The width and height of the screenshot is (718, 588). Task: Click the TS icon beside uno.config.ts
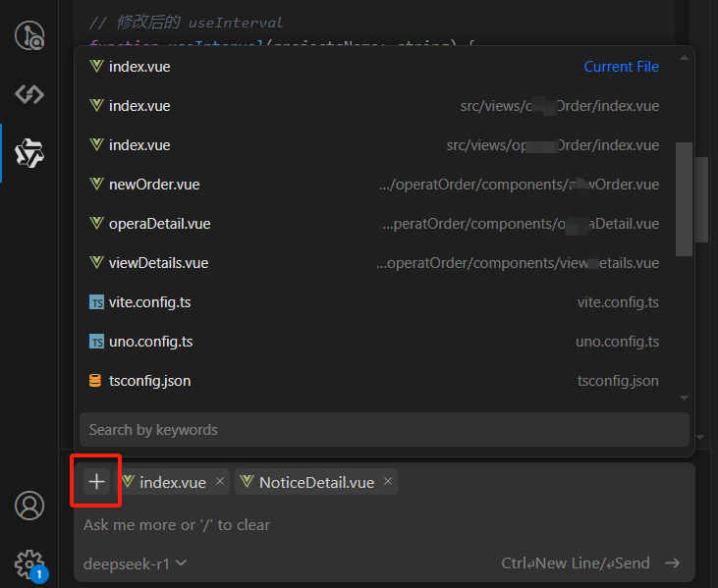96,342
